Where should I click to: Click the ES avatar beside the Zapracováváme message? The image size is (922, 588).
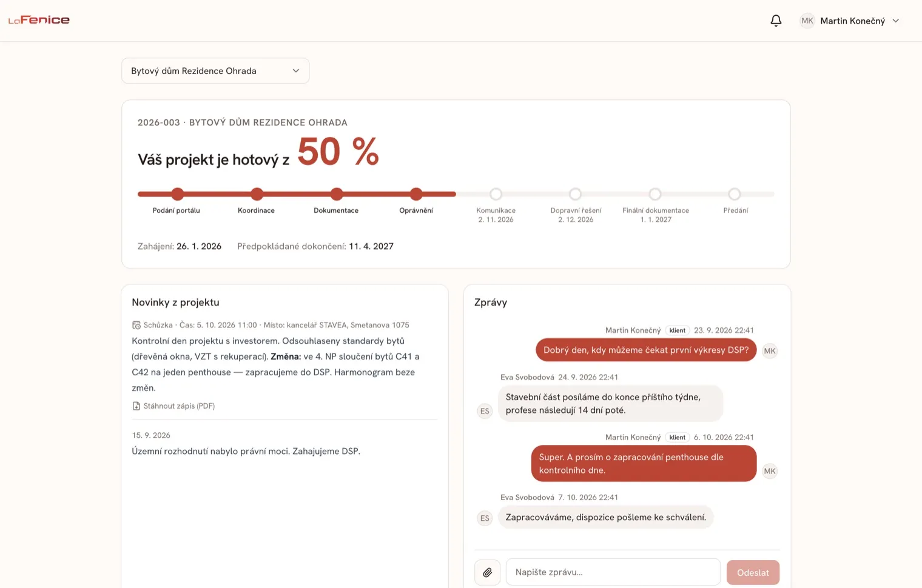485,518
